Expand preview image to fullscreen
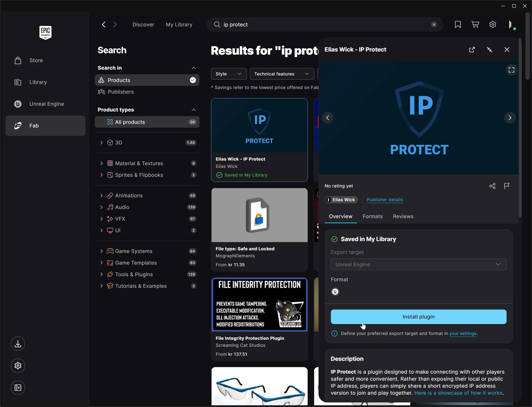Image resolution: width=532 pixels, height=407 pixels. coord(511,70)
